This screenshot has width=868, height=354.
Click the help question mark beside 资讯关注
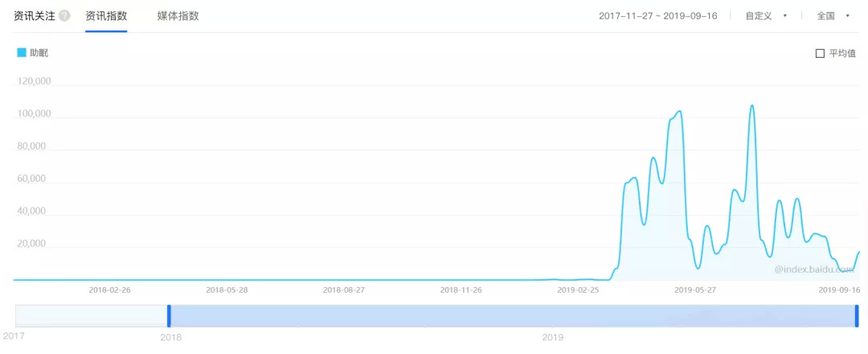(x=64, y=16)
